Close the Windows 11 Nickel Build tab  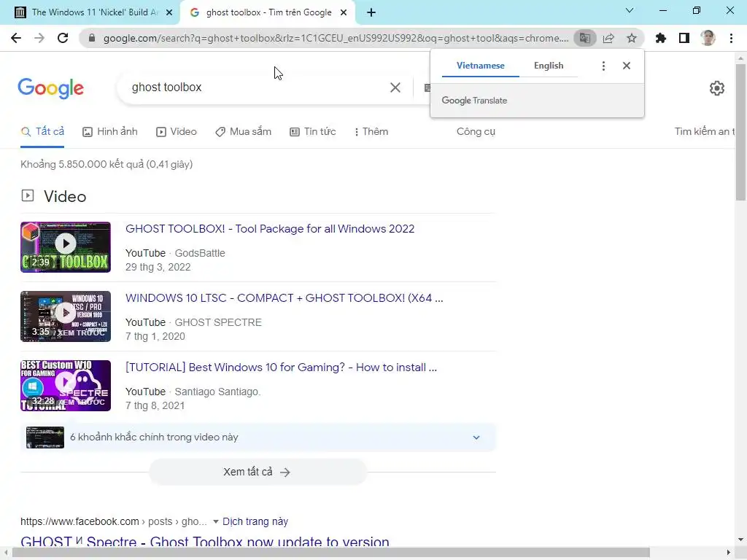coord(169,12)
